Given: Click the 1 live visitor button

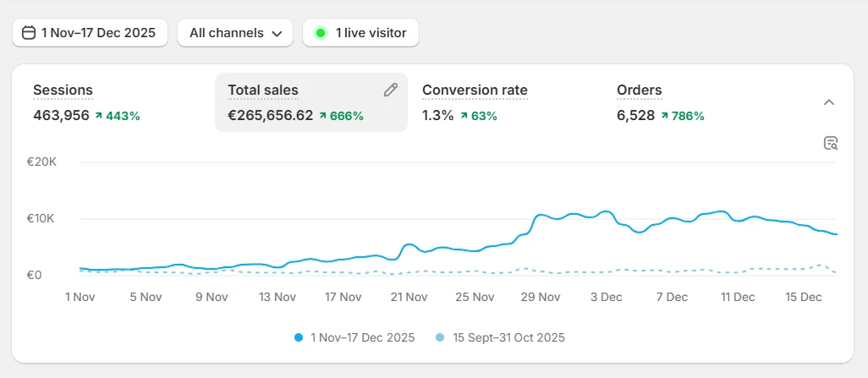Looking at the screenshot, I should pyautogui.click(x=360, y=33).
